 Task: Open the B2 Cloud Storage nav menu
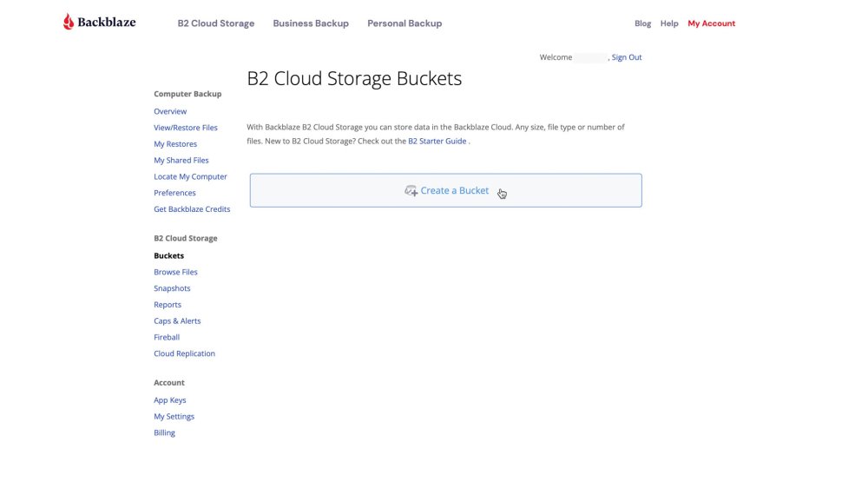[216, 23]
